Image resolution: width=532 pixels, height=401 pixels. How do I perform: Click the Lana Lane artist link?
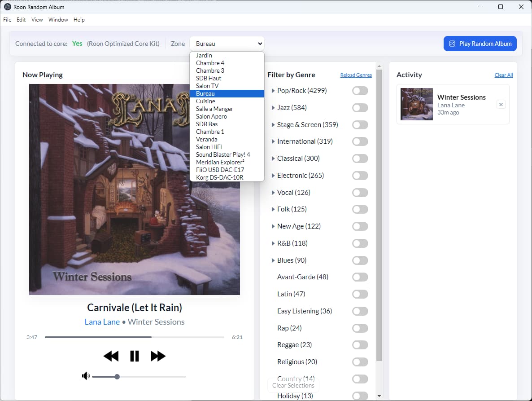[102, 322]
